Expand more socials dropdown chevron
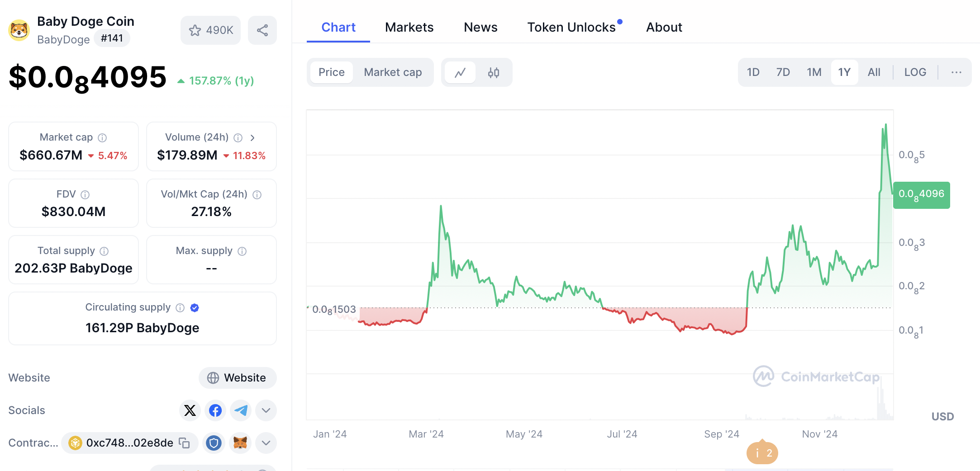 [266, 410]
